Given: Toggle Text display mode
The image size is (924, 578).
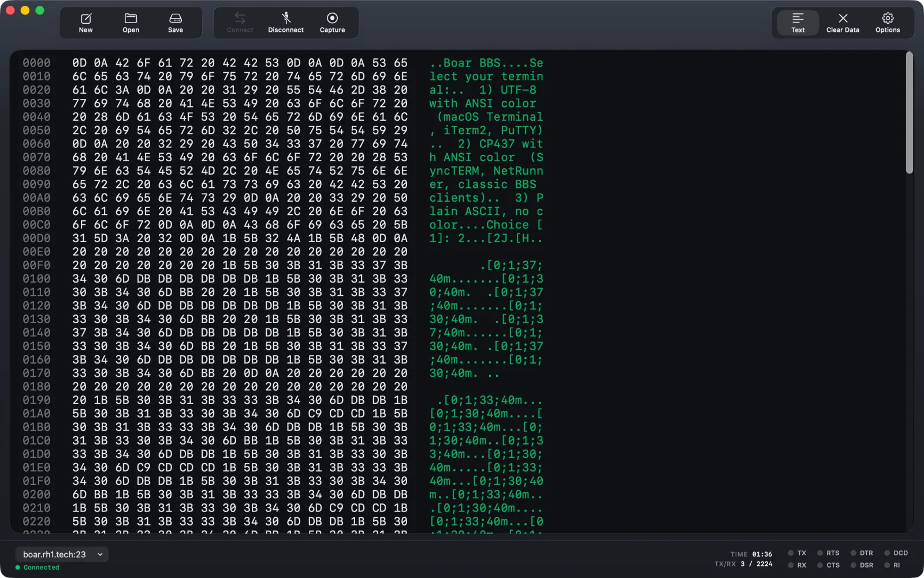Looking at the screenshot, I should tap(798, 23).
